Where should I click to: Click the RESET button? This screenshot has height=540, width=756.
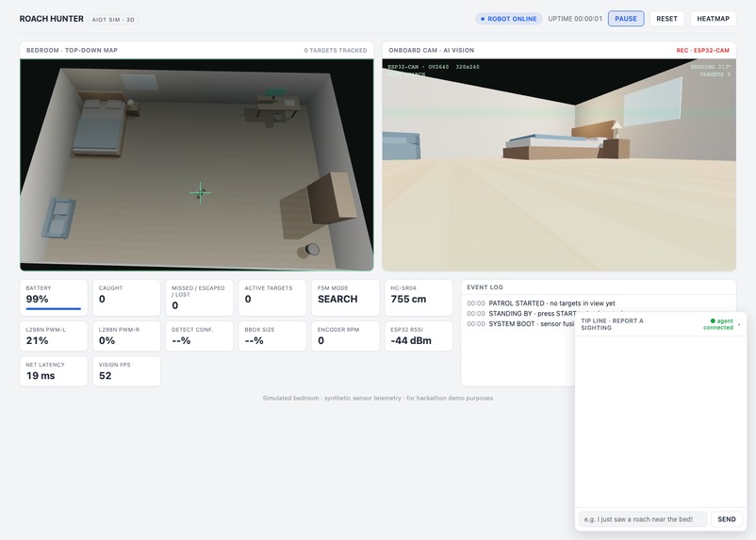point(666,19)
